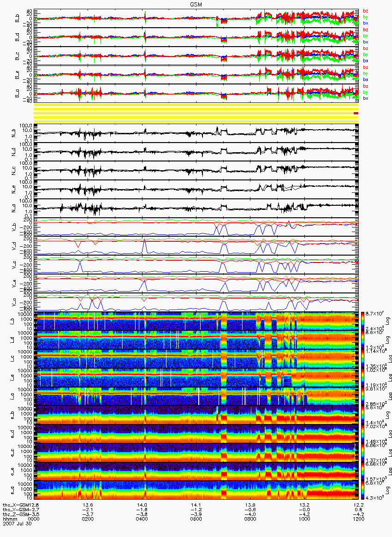Select the V_a velocity axis label

(14, 302)
